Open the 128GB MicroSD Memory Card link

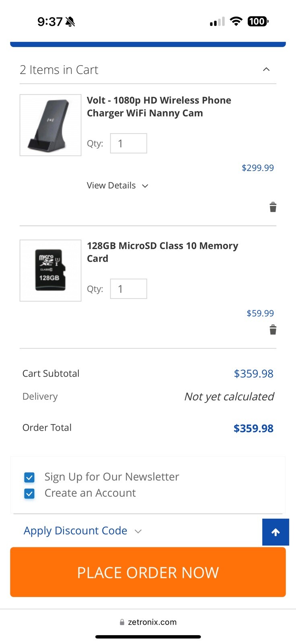coord(162,252)
